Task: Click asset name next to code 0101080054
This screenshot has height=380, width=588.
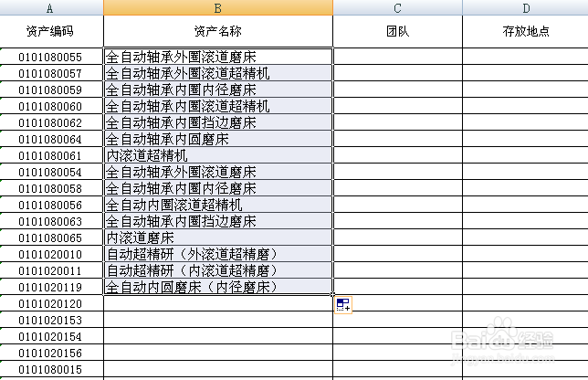Action: pos(218,172)
